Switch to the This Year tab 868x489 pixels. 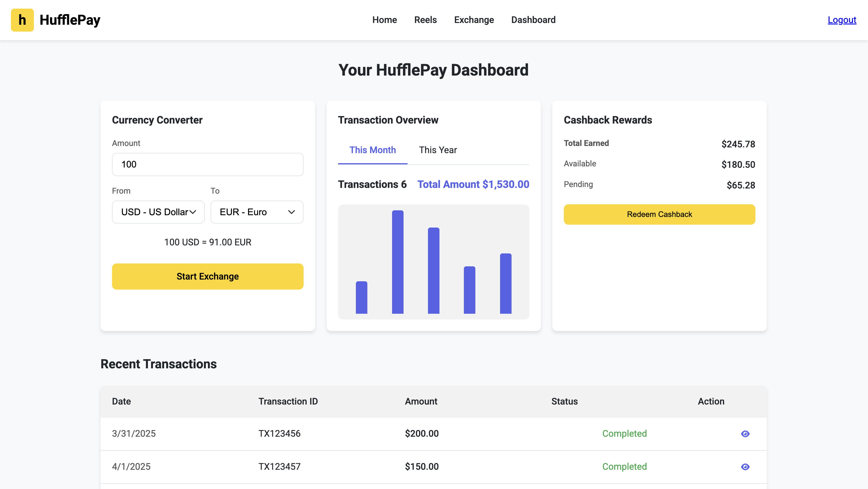click(x=438, y=150)
